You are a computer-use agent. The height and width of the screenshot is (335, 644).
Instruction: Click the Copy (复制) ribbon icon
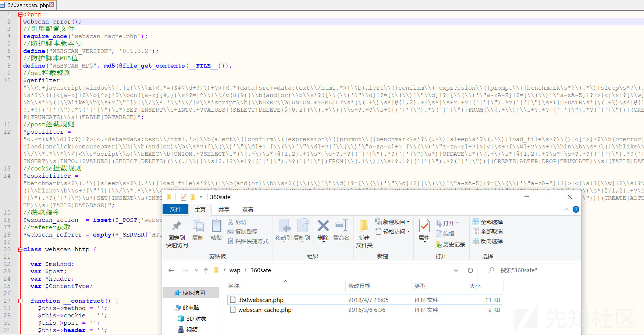coord(198,226)
